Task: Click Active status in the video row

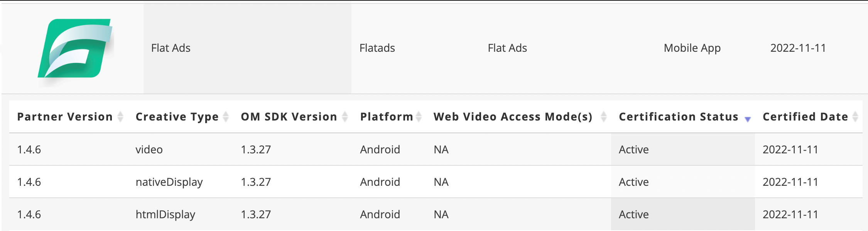Action: (634, 149)
